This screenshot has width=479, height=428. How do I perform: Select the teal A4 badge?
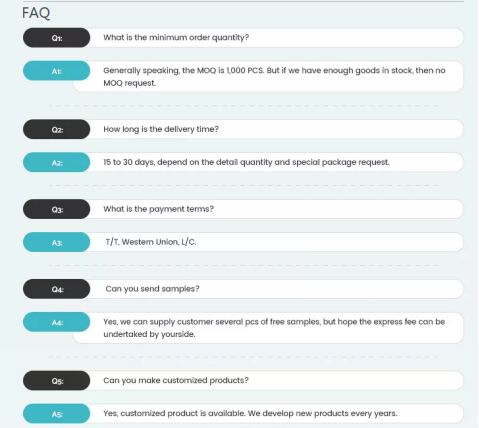[56, 322]
